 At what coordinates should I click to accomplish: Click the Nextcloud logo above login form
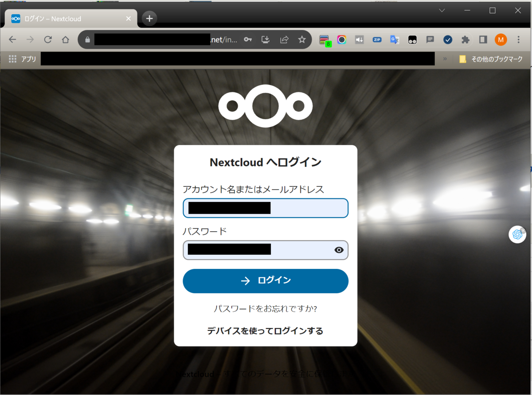266,106
